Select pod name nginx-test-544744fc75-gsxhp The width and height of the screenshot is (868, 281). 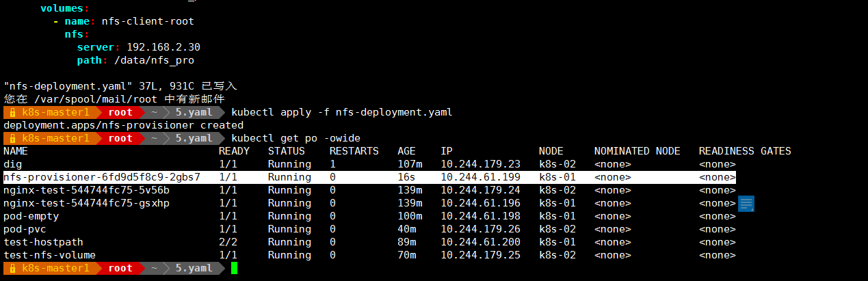pyautogui.click(x=86, y=203)
